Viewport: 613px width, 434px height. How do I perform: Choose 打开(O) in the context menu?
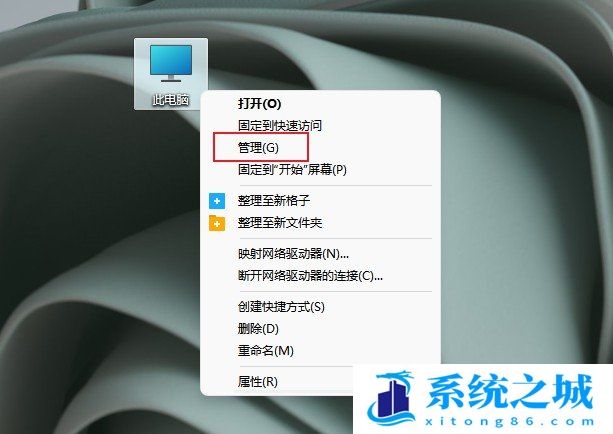260,104
